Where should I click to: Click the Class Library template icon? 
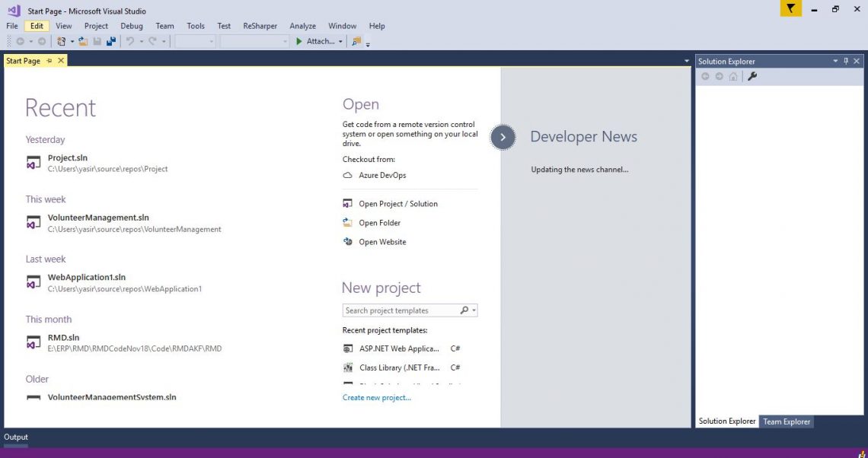(x=348, y=367)
